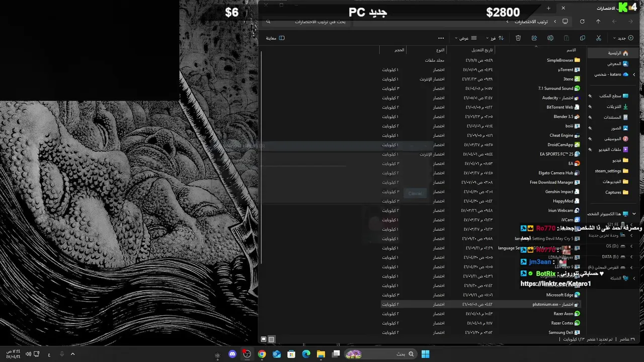
Task: Select the DroidCamApp shortcut row
Action: coord(480,145)
